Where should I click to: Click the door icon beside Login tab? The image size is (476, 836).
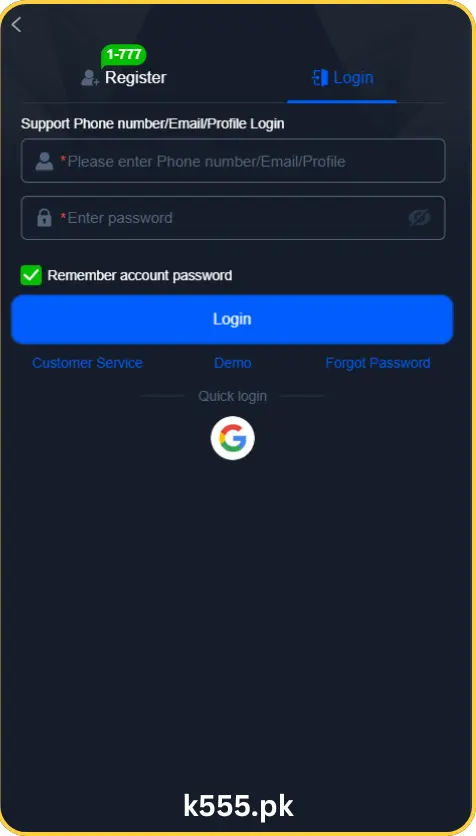tap(320, 78)
